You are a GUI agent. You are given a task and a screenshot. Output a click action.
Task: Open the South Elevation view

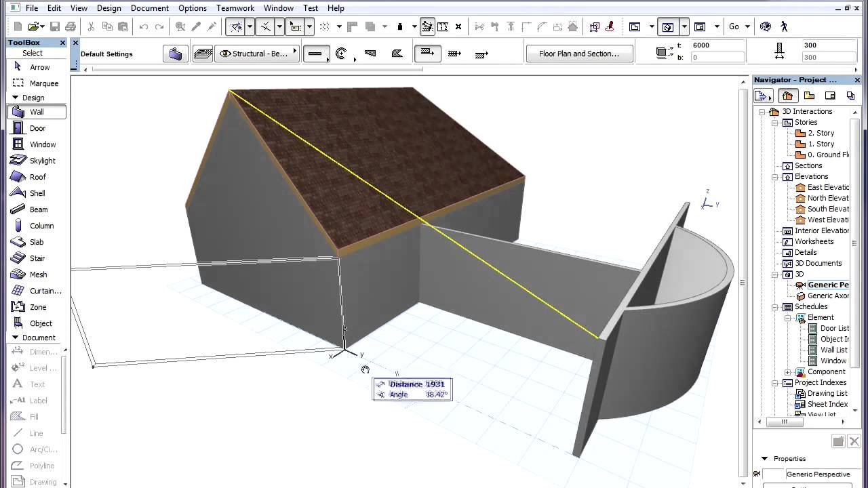[822, 209]
